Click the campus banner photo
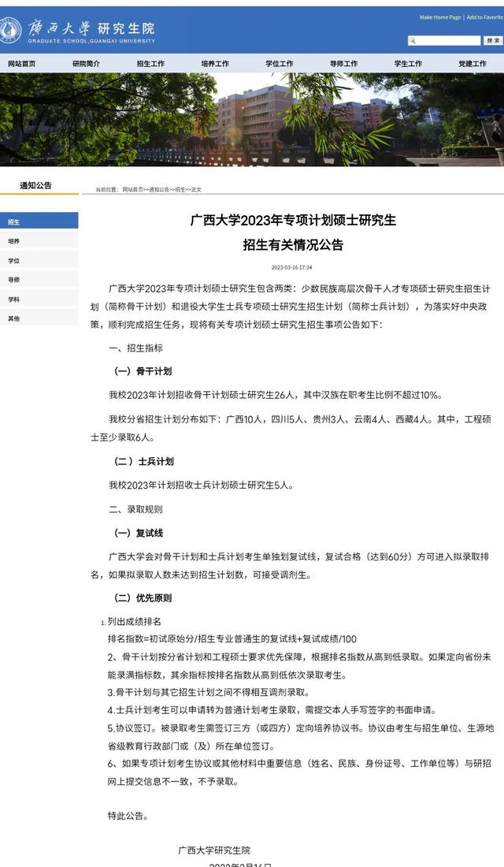Image resolution: width=504 pixels, height=867 pixels. (x=252, y=120)
